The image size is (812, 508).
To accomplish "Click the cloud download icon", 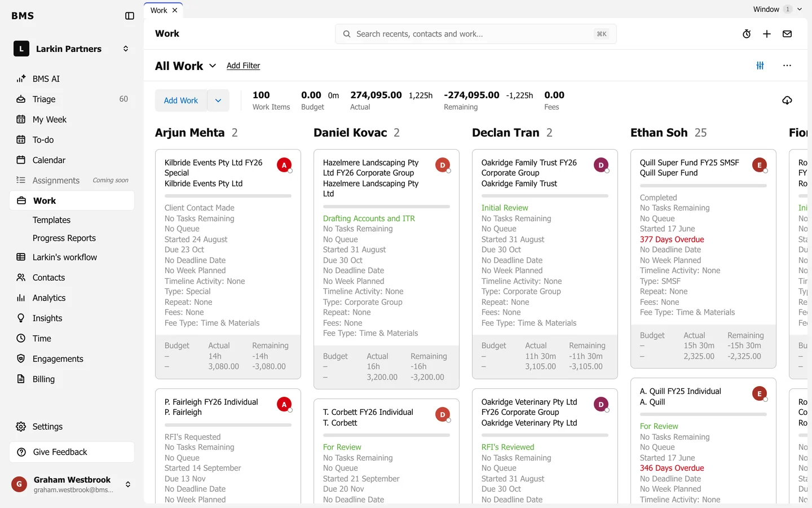I will pyautogui.click(x=787, y=100).
